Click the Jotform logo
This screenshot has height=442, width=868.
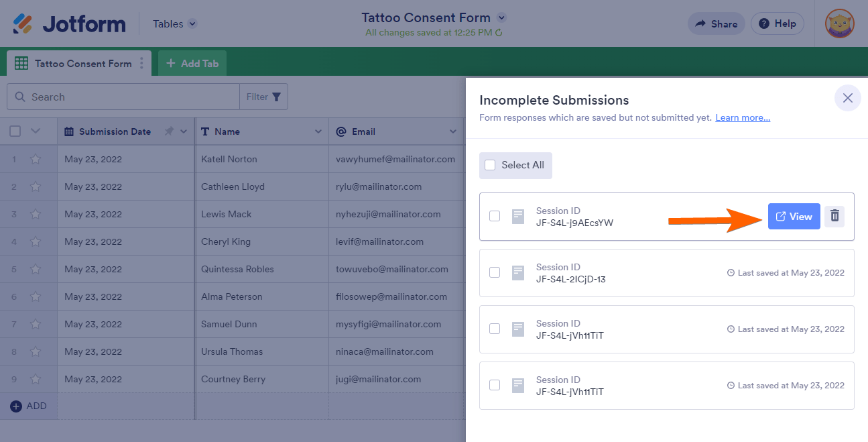pos(69,24)
